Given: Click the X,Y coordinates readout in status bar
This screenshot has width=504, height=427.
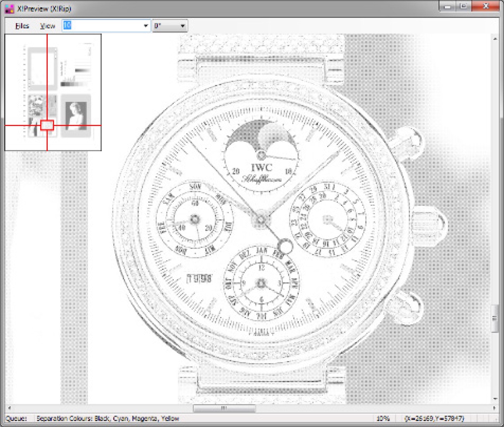Looking at the screenshot, I should pos(434,418).
